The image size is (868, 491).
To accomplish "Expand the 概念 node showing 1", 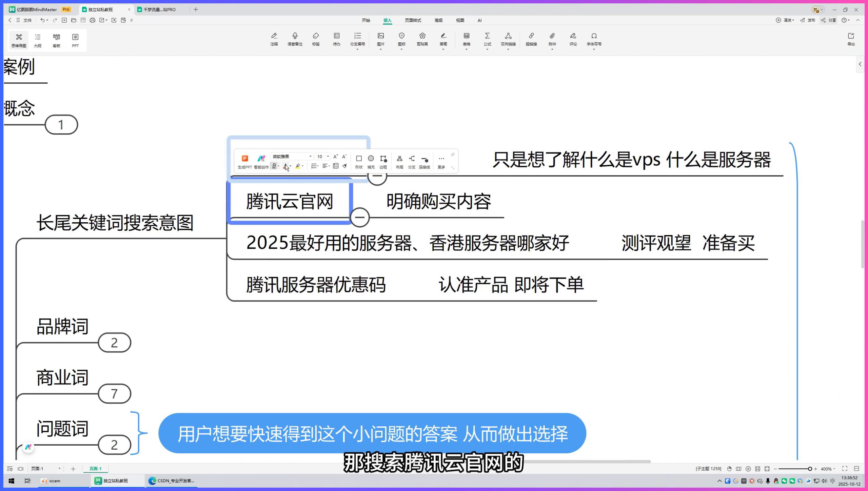I will tap(61, 125).
